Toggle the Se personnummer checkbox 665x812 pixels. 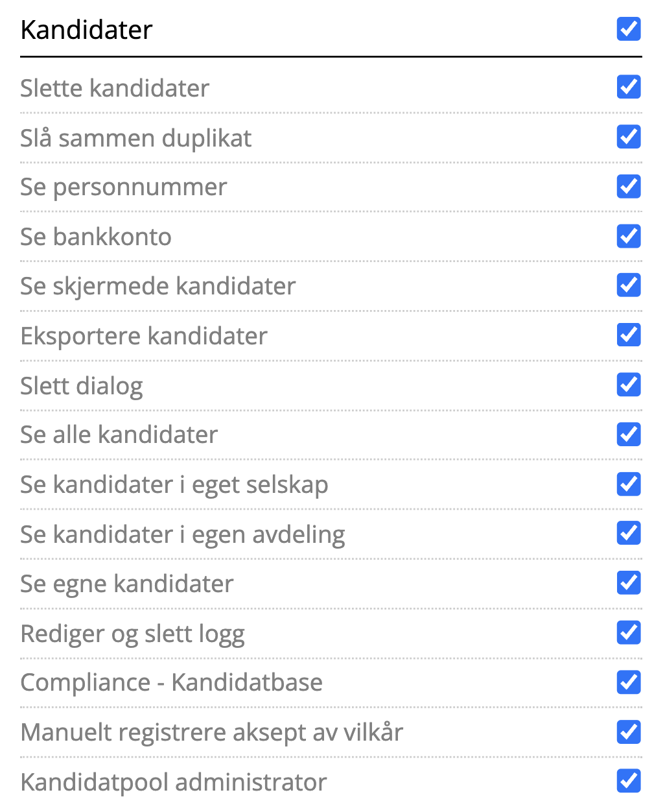pos(629,186)
